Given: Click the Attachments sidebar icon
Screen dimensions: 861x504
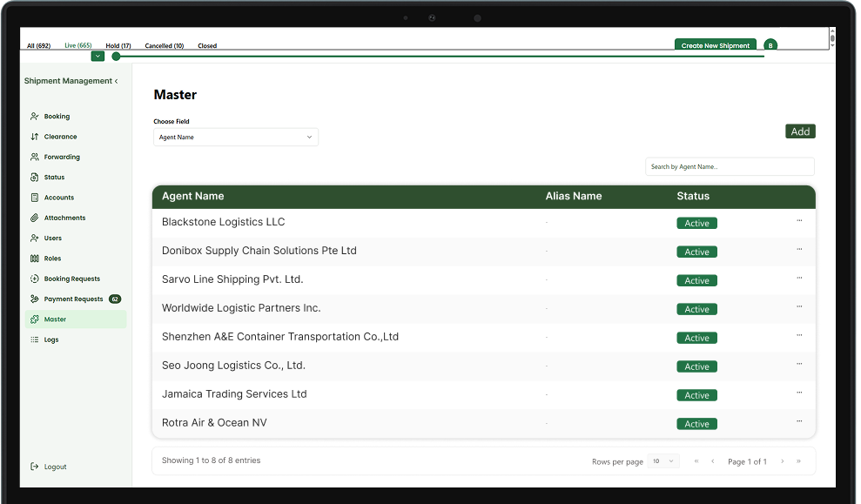Looking at the screenshot, I should pyautogui.click(x=35, y=218).
